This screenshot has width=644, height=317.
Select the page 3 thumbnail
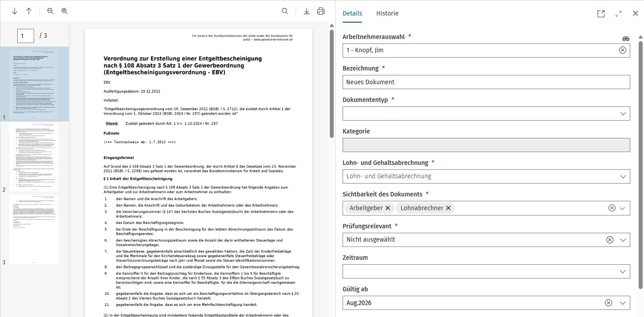(34, 230)
